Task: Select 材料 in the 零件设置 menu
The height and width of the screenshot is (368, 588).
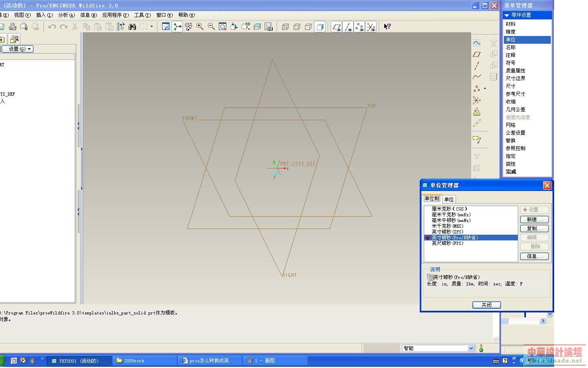Action: [x=510, y=24]
